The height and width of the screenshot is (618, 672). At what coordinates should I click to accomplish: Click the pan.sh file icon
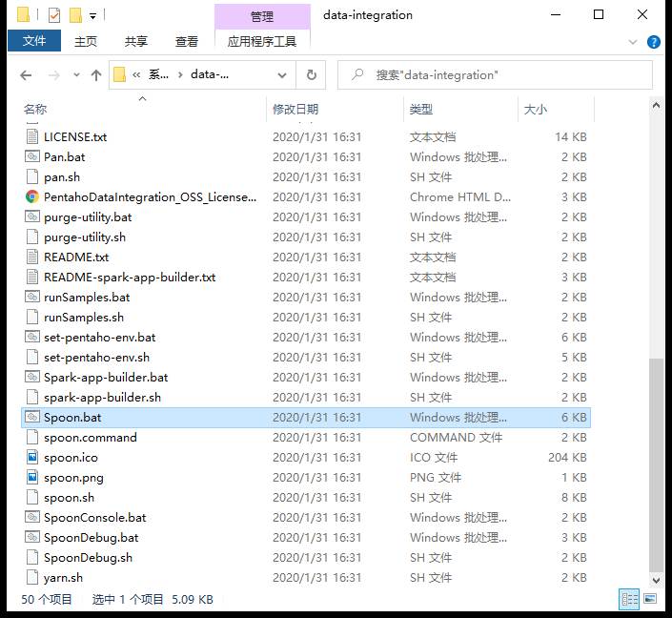pos(32,176)
